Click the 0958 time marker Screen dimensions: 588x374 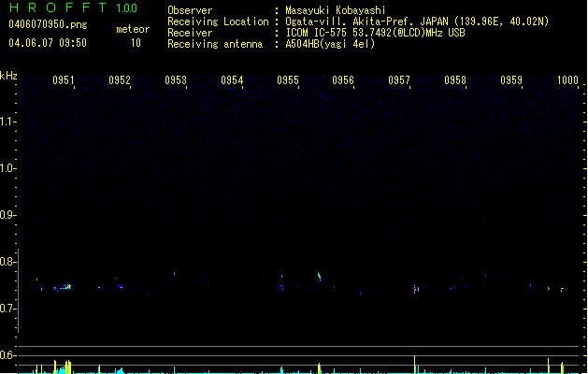[455, 80]
